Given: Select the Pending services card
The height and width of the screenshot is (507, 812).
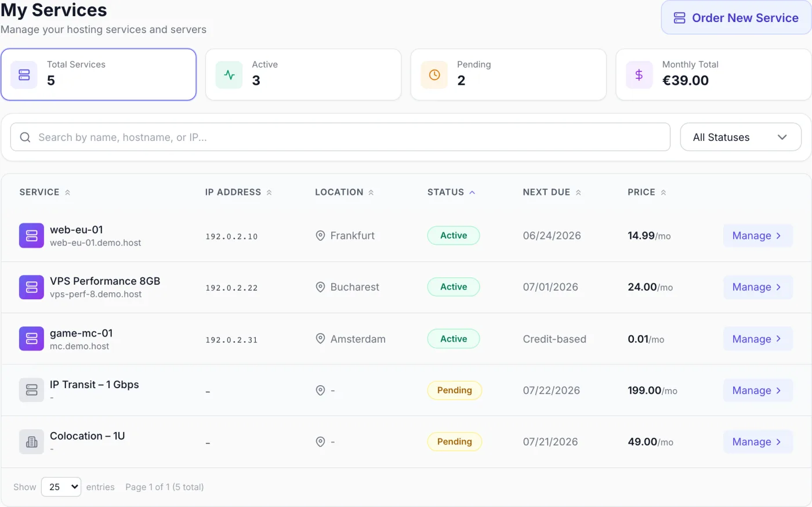Looking at the screenshot, I should click(509, 74).
